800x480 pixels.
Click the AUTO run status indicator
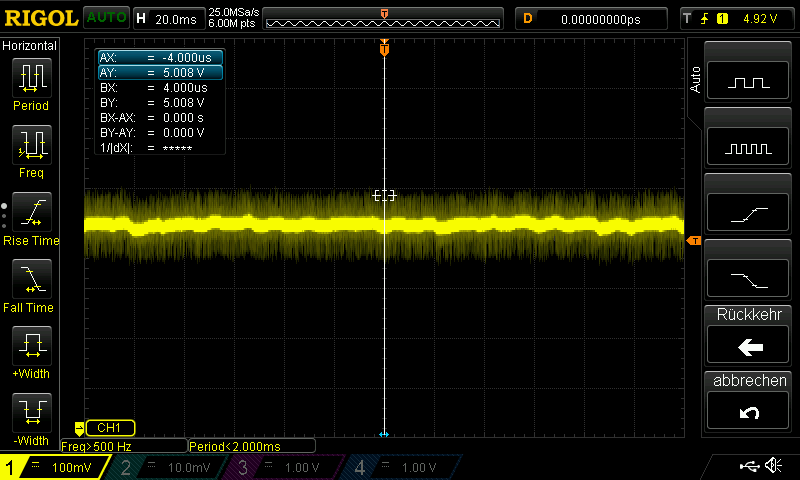click(x=106, y=18)
